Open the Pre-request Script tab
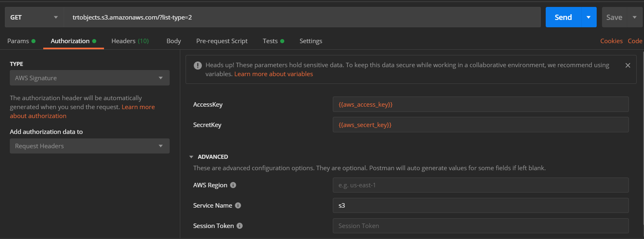644x239 pixels. click(x=222, y=41)
